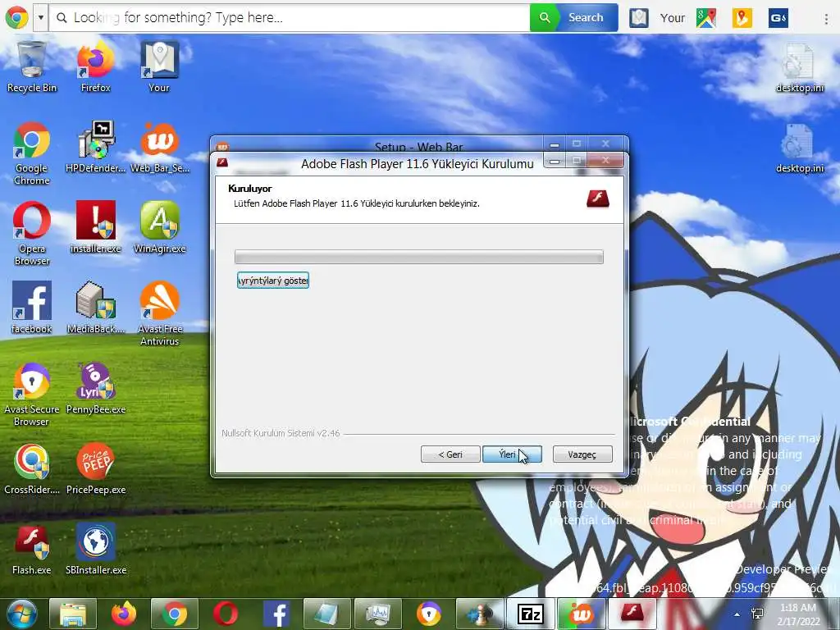Click the 'Ýleri' next button
This screenshot has height=630, width=840.
(512, 454)
